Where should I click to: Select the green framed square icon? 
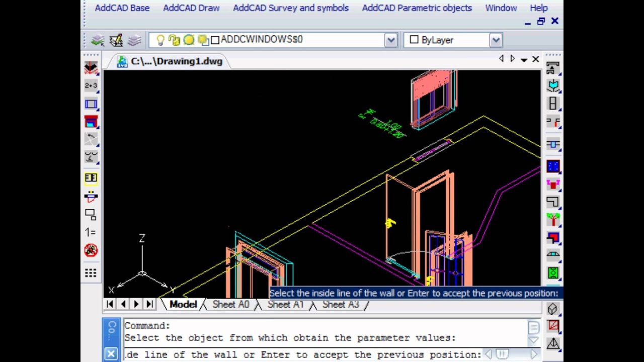[x=553, y=273]
